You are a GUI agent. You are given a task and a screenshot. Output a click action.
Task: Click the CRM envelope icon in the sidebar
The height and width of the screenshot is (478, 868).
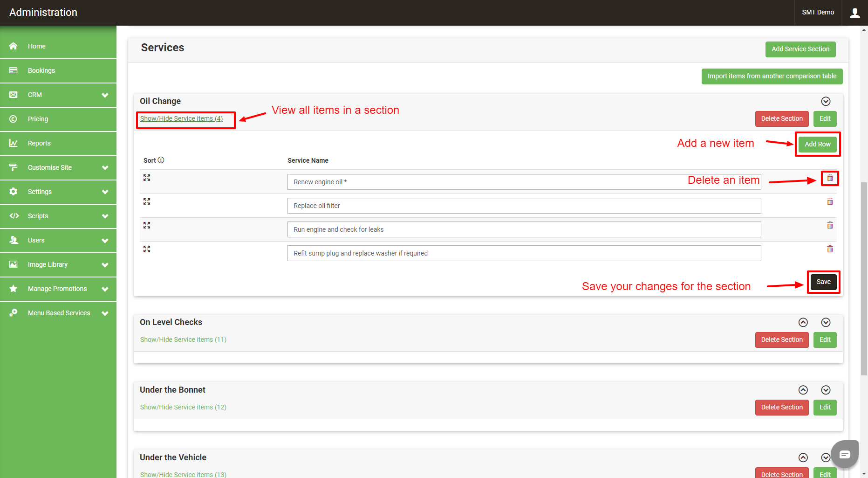pos(14,95)
